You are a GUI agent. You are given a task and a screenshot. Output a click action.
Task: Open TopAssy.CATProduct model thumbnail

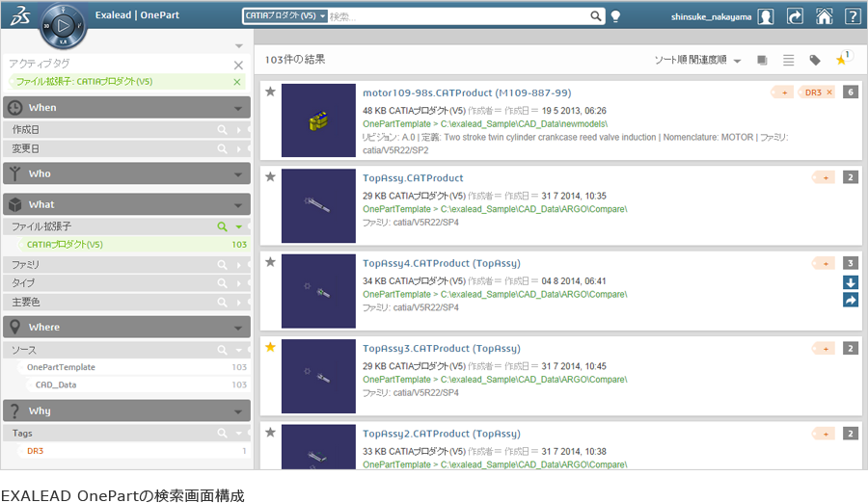pos(318,205)
